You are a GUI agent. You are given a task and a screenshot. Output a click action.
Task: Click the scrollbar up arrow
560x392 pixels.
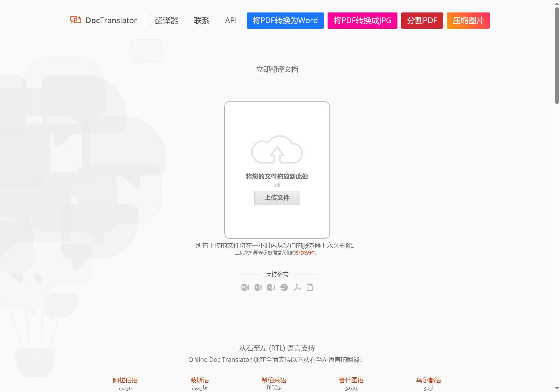pos(557,3)
